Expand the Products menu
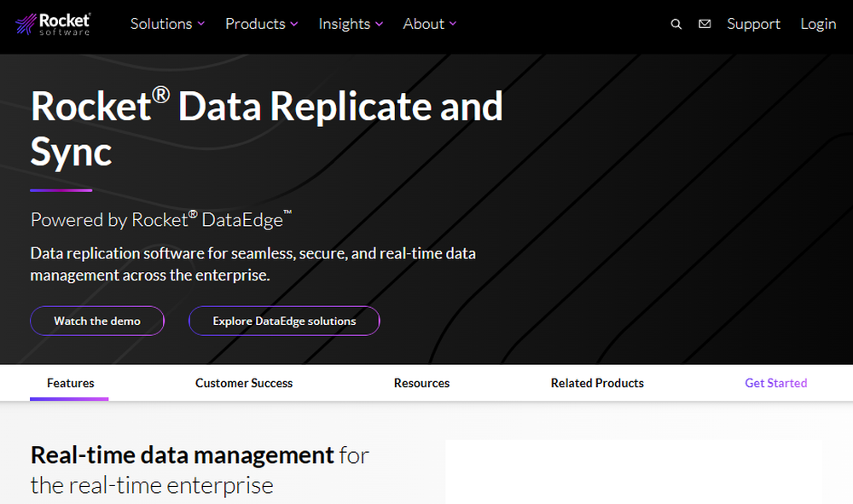The image size is (853, 504). 293,24
